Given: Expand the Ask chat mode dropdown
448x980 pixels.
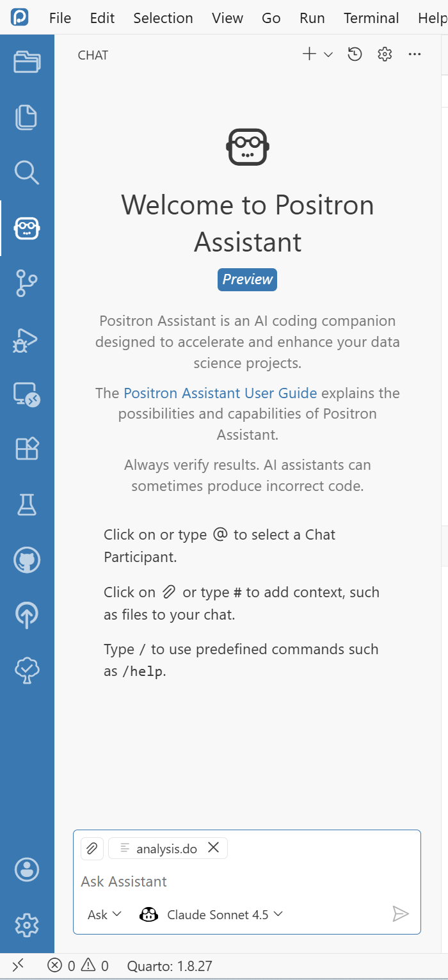Looking at the screenshot, I should pyautogui.click(x=104, y=914).
